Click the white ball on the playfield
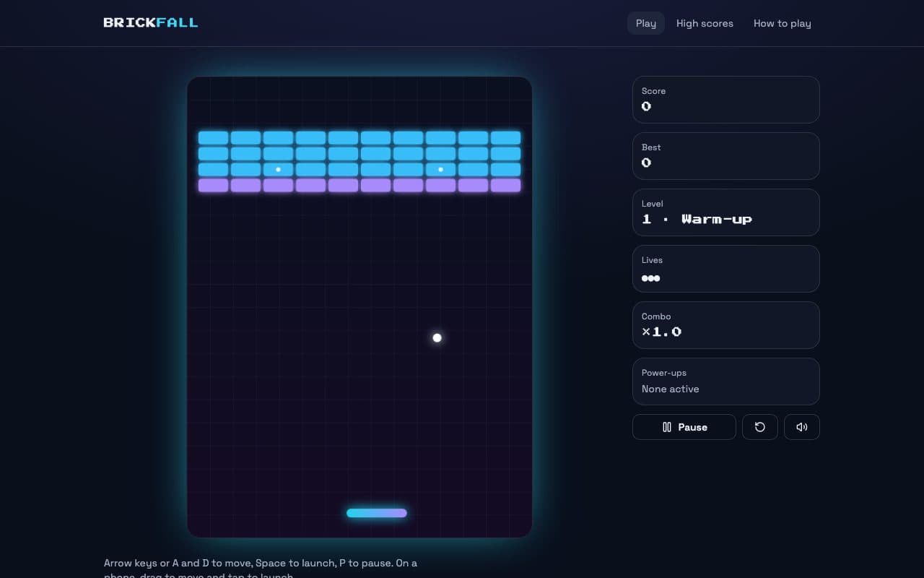924x578 pixels. [x=437, y=337]
